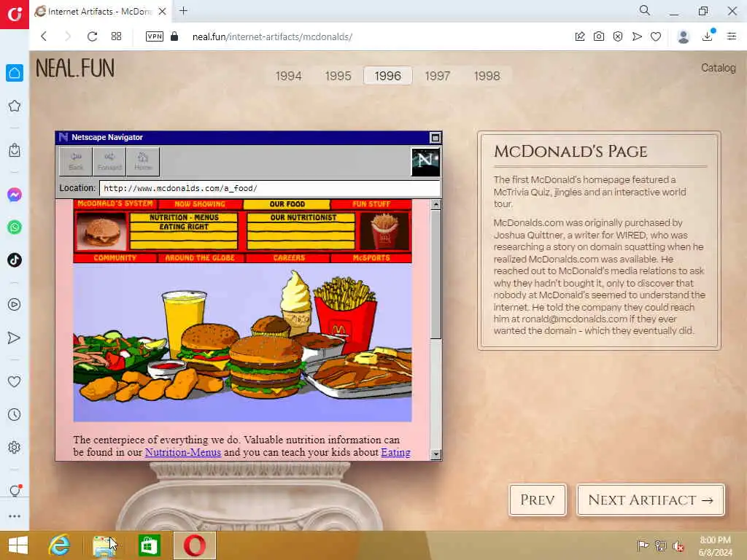Click Netscape's Forward button
This screenshot has height=560, width=747.
[x=109, y=161]
